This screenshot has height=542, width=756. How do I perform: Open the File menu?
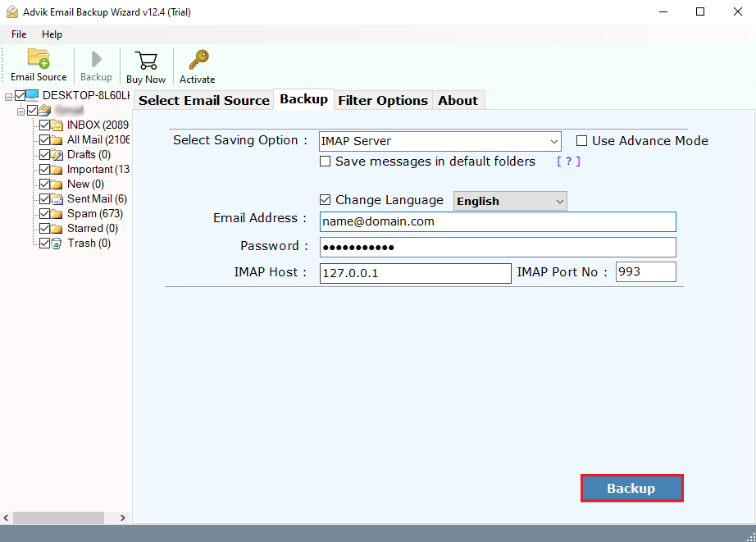(x=19, y=34)
